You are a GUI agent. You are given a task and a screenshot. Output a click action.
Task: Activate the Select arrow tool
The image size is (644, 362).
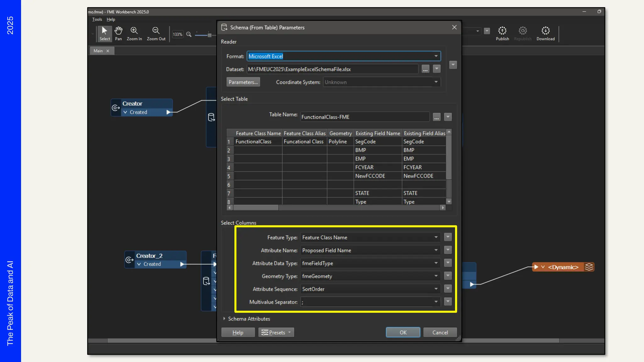105,33
